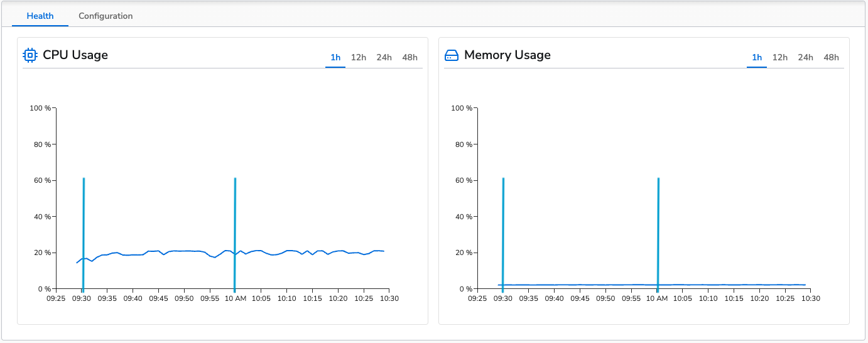Select 12h range for Memory Usage

tap(780, 57)
